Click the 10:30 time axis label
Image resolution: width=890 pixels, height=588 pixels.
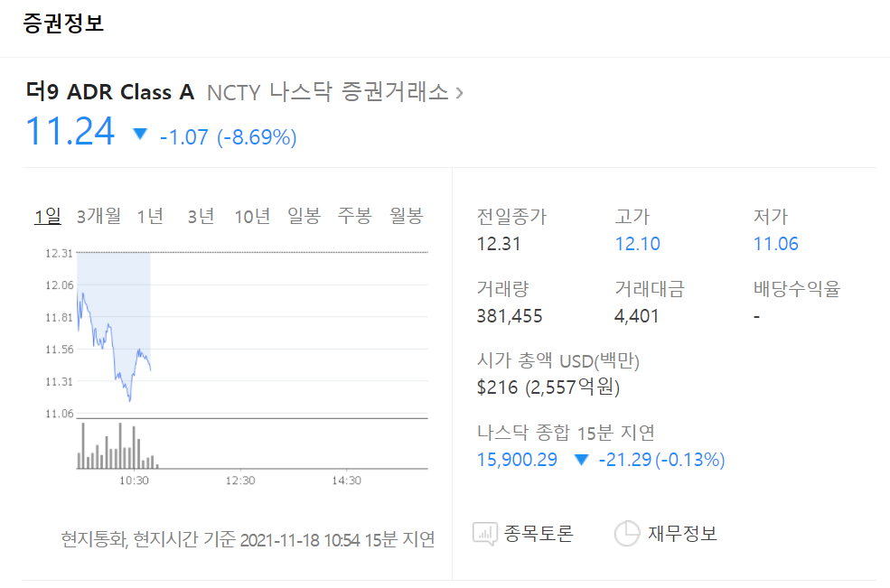[134, 481]
